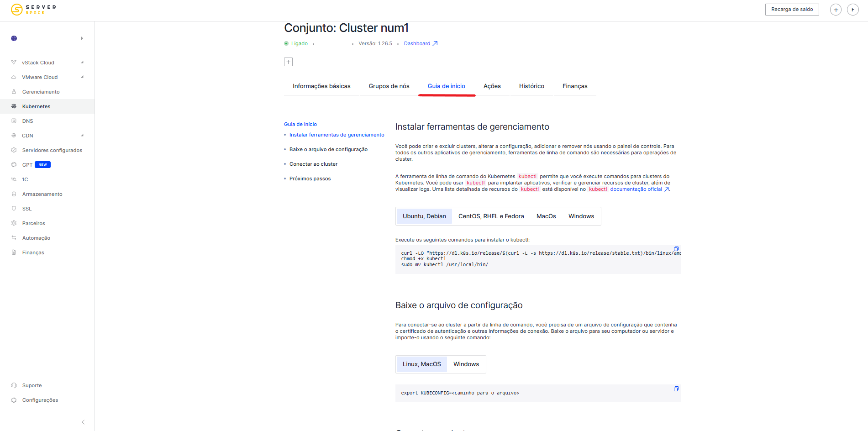This screenshot has width=868, height=431.
Task: Jump to Baixe o arquivo de configuração
Action: (x=328, y=150)
